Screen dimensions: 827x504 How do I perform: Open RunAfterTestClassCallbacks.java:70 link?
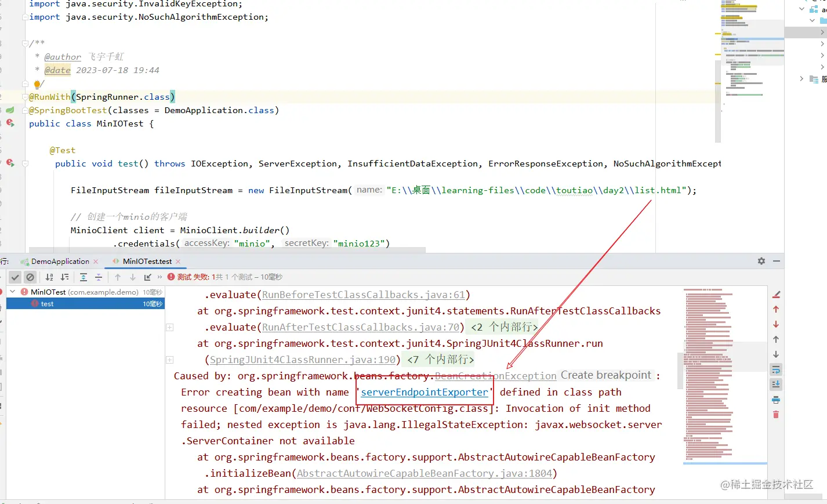[x=361, y=327]
